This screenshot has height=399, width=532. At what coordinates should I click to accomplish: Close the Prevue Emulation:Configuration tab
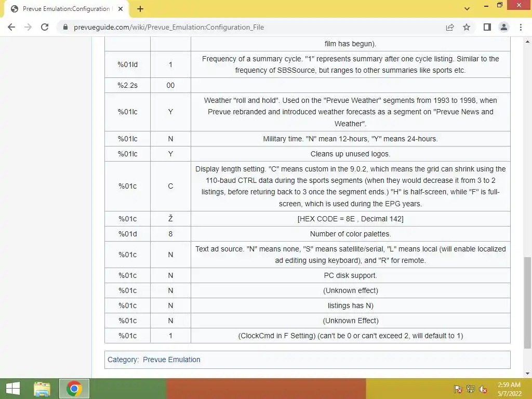click(121, 9)
